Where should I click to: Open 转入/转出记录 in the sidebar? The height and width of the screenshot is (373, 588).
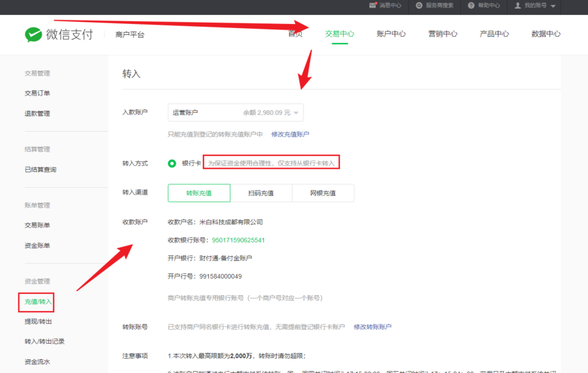[44, 342]
